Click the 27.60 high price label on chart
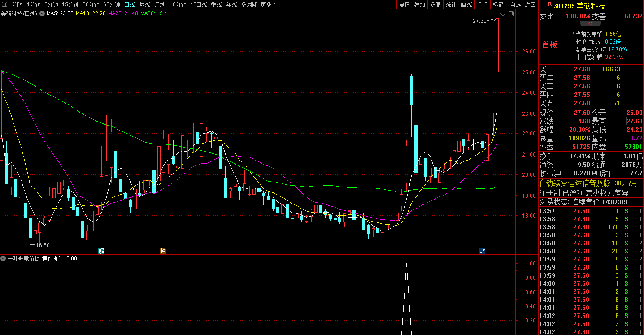Image resolution: width=644 pixels, height=335 pixels. tap(479, 21)
